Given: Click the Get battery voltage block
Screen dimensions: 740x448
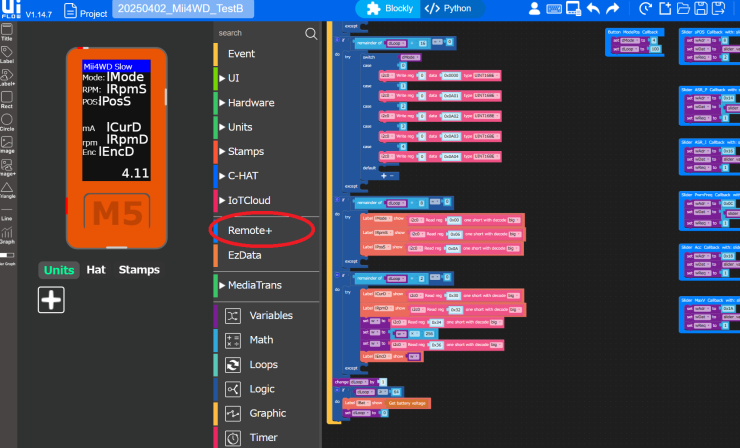Looking at the screenshot, I should click(x=407, y=403).
